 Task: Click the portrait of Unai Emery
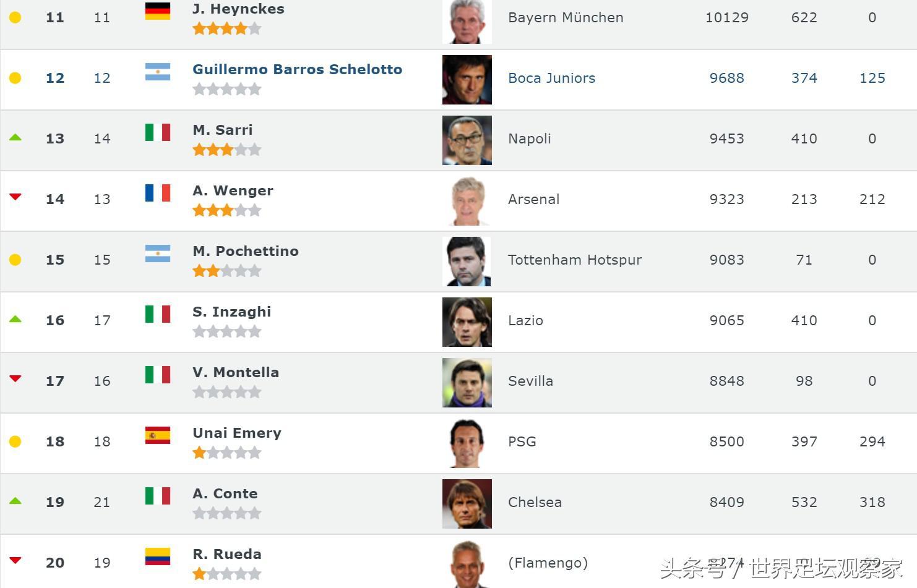click(x=467, y=443)
